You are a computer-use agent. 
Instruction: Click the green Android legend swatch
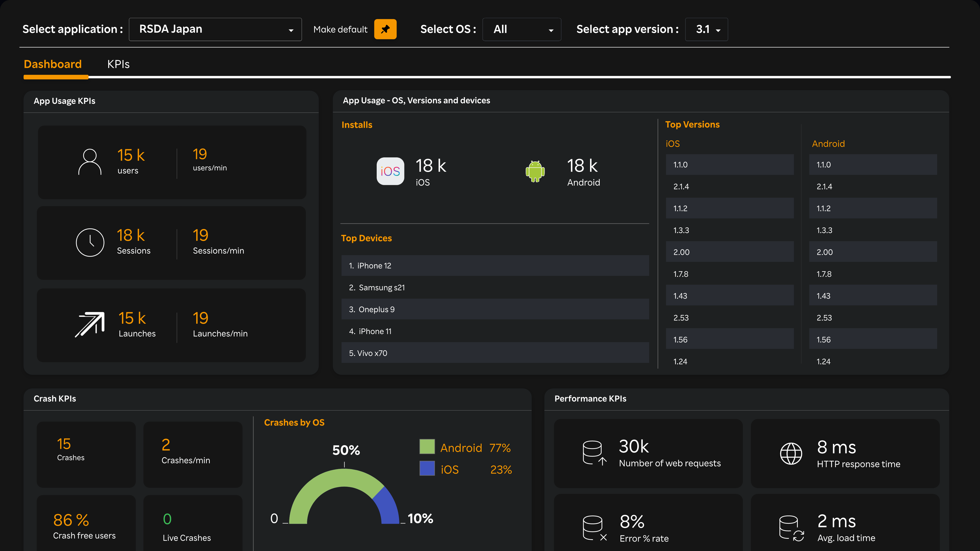click(x=427, y=447)
